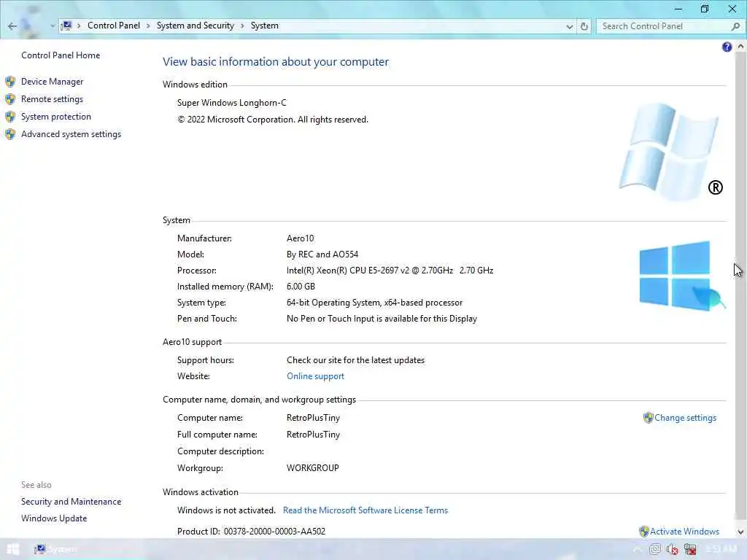Click the taskbar clock
747x560 pixels.
[721, 550]
